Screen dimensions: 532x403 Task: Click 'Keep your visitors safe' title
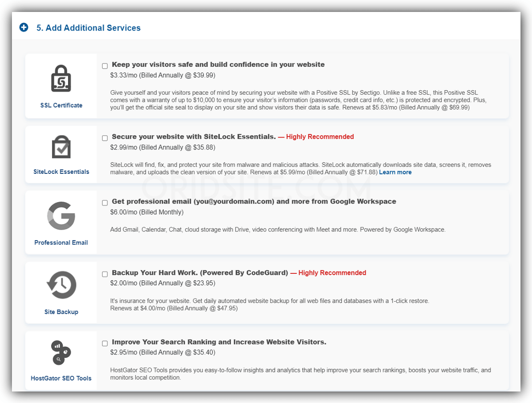[218, 65]
